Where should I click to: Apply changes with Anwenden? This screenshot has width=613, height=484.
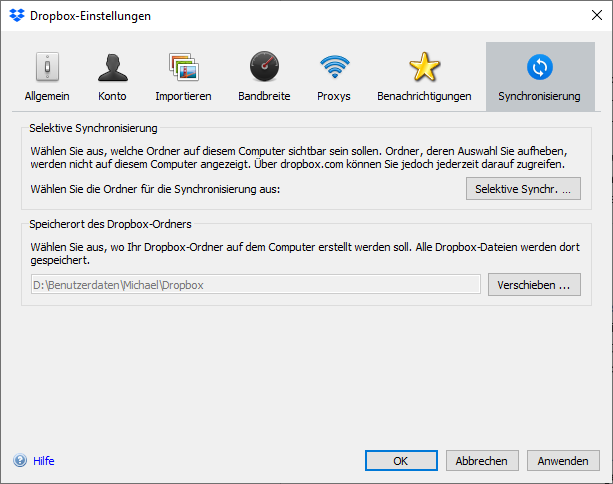(x=563, y=461)
